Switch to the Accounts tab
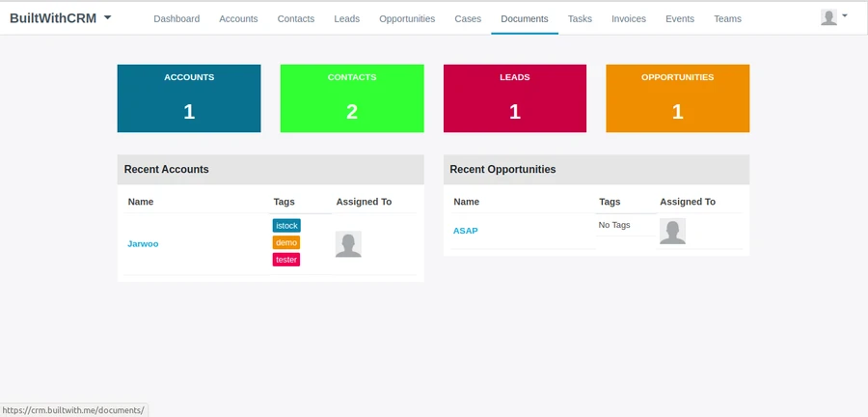This screenshot has height=417, width=868. tap(238, 18)
